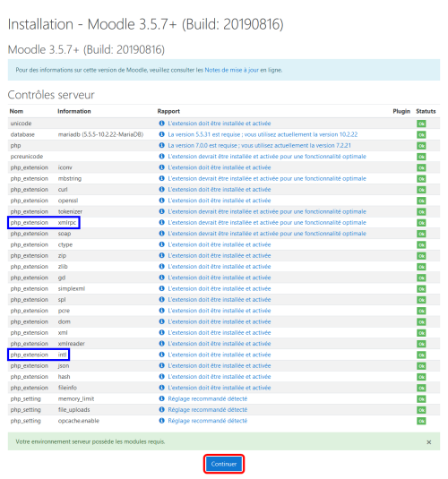Click the info icon in the intl extension row
The width and height of the screenshot is (448, 479).
tap(162, 355)
